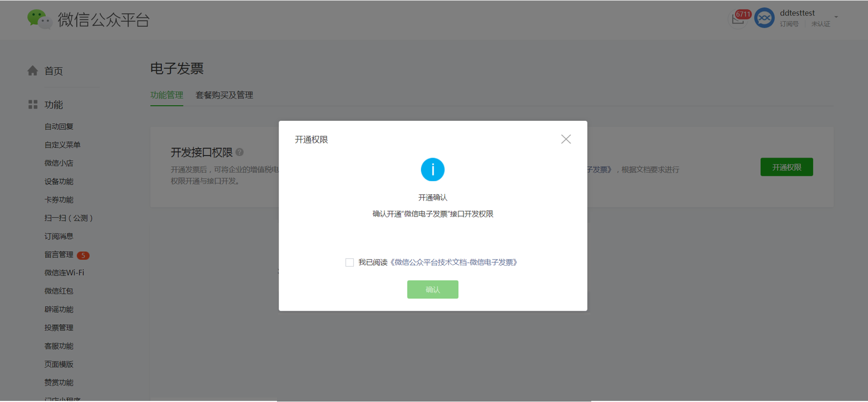Screen dimensions: 868x402
Task: Click the help question mark next to 开发接口权限
Action: [x=239, y=152]
